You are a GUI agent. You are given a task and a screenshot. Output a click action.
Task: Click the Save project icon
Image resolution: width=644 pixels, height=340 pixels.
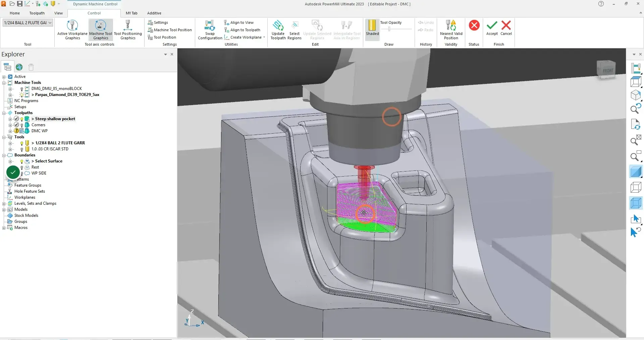(x=20, y=4)
